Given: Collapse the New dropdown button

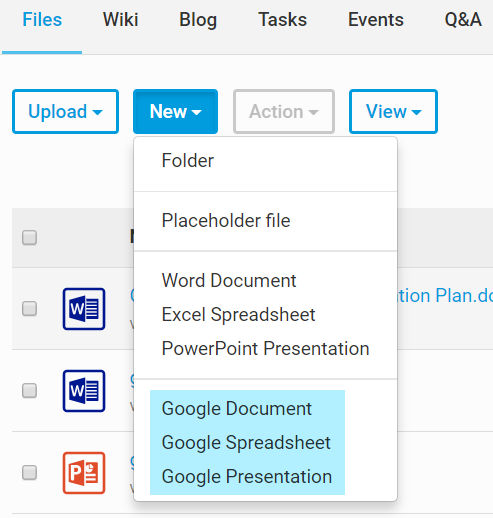Looking at the screenshot, I should click(175, 111).
